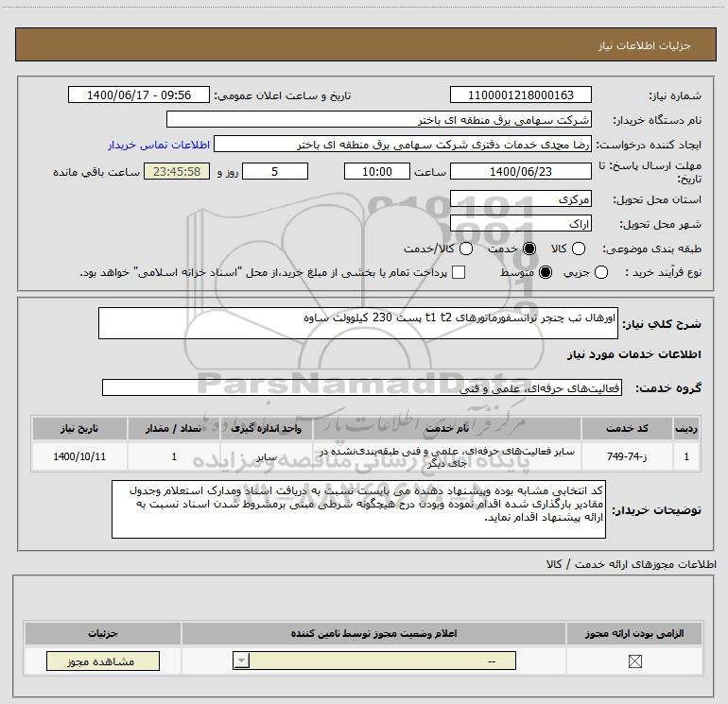Open the license status dropdown arrow
The image size is (728, 704).
241,661
